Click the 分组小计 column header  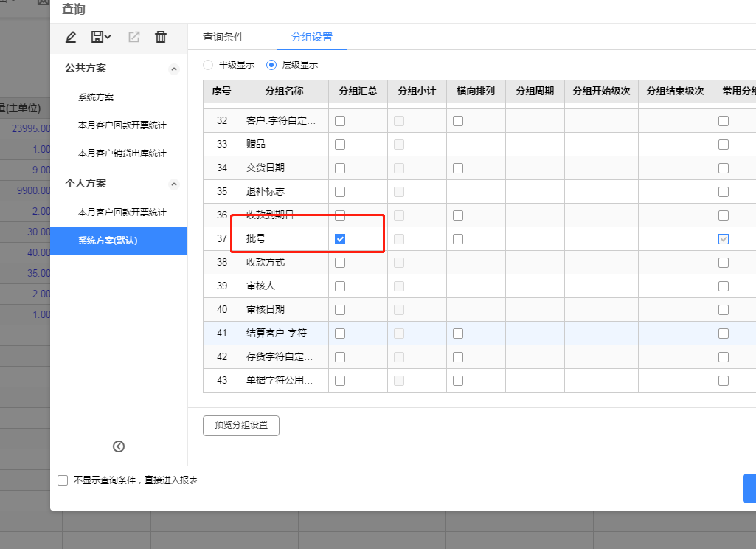tap(417, 91)
